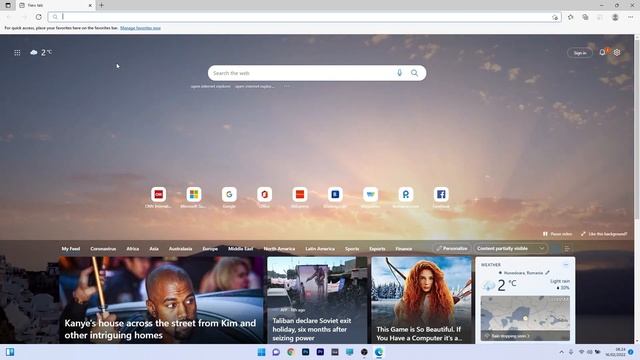Start voice search with the microphone icon

click(400, 73)
